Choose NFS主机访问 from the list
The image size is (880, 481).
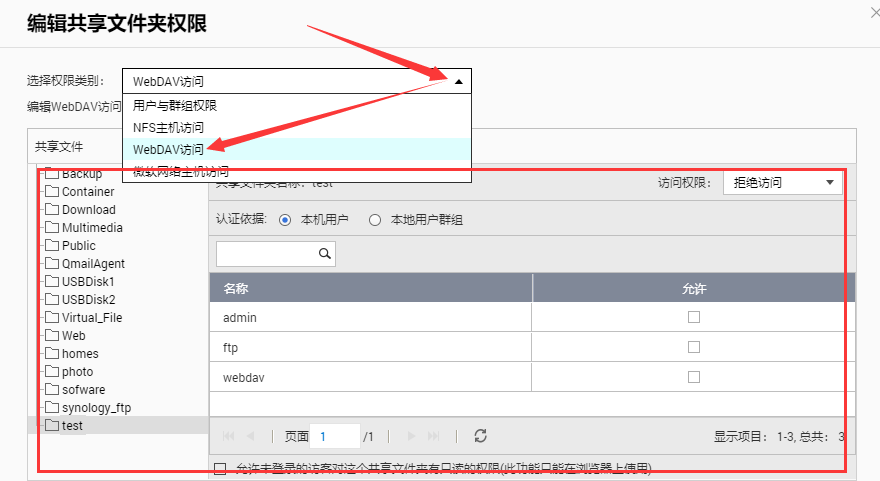(297, 127)
